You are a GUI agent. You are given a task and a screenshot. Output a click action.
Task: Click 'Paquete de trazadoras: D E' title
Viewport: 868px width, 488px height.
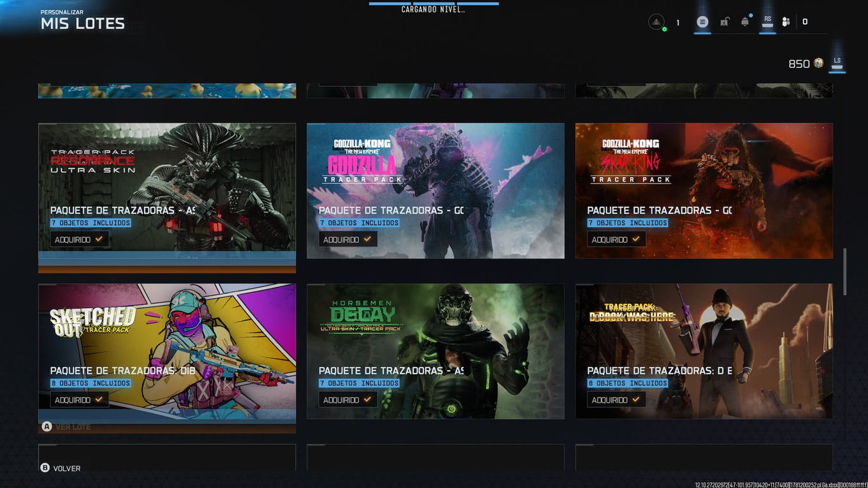(x=660, y=370)
